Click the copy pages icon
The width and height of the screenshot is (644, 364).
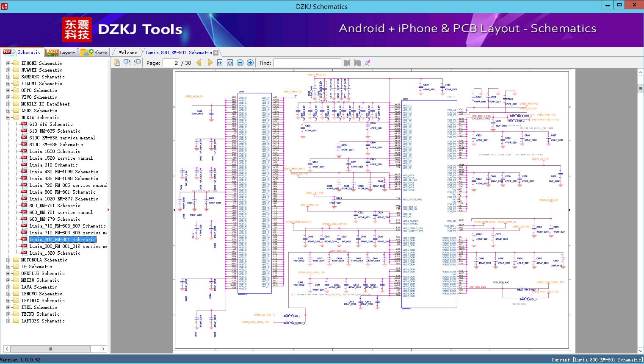117,63
